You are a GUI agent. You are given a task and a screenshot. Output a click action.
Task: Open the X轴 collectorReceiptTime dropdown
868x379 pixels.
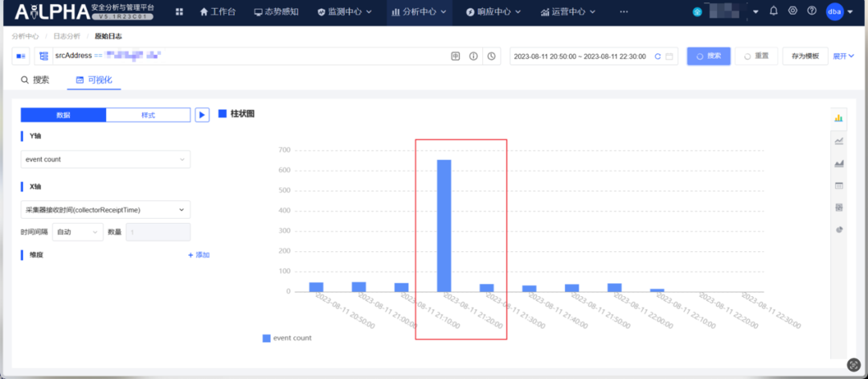pyautogui.click(x=105, y=210)
